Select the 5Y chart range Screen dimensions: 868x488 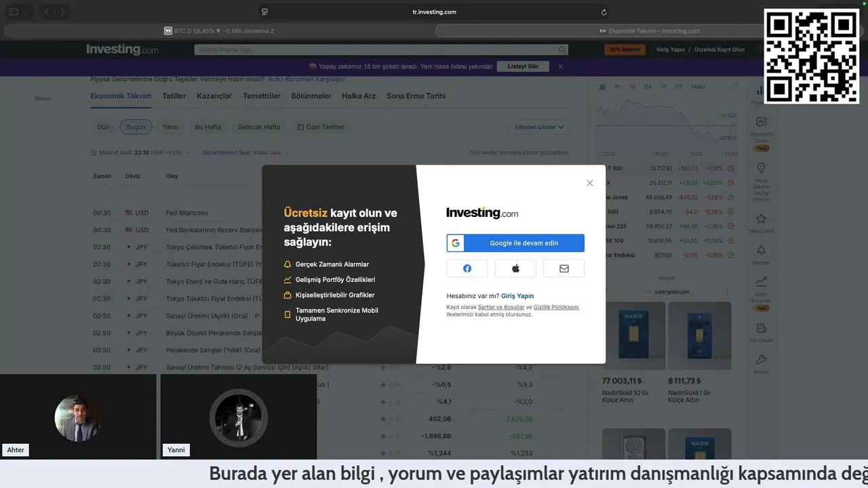(x=679, y=87)
